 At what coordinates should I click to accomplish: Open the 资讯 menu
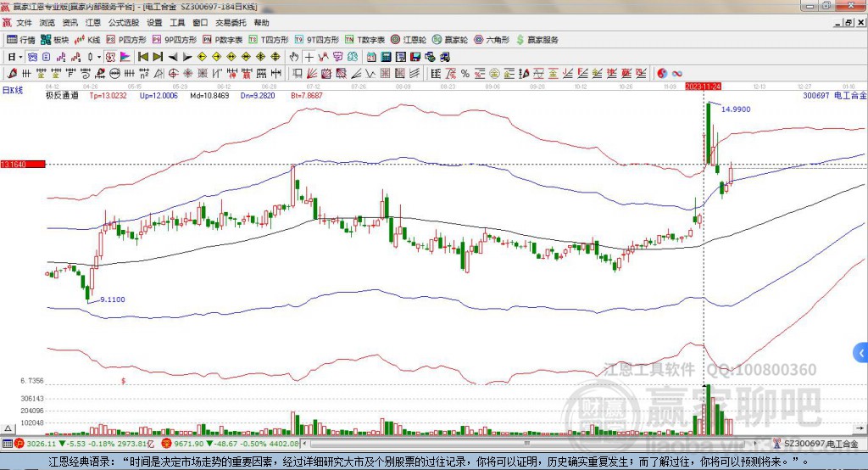click(x=70, y=23)
